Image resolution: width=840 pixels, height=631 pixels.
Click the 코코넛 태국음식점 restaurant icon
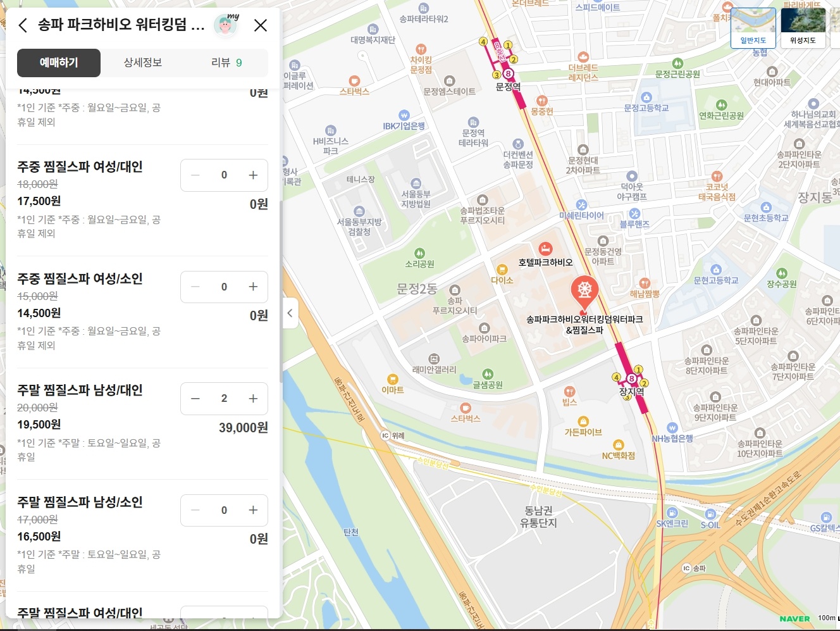pos(717,177)
